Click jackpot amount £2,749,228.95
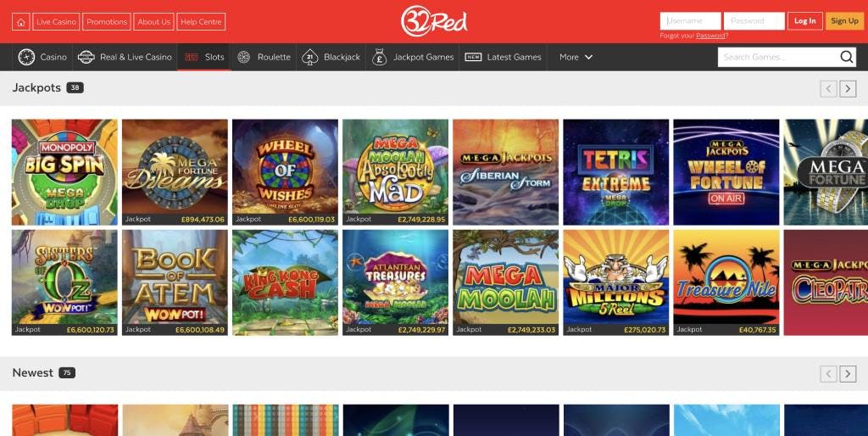Screen dimensions: 868x436 click(x=421, y=220)
